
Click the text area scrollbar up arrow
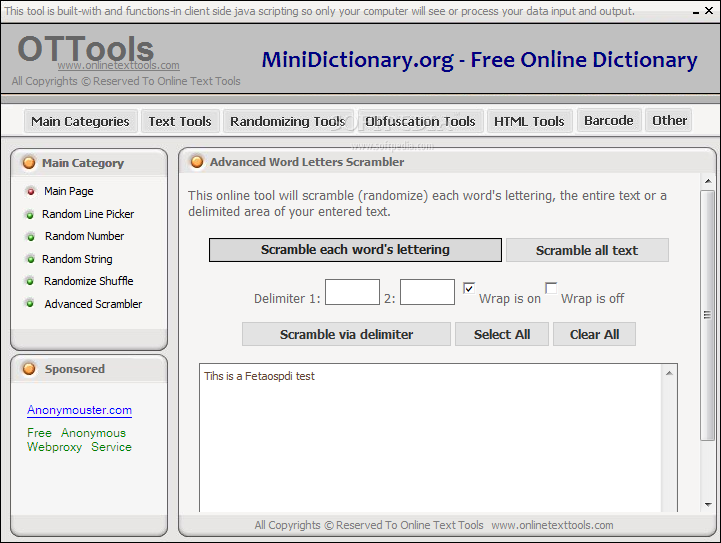(x=670, y=373)
